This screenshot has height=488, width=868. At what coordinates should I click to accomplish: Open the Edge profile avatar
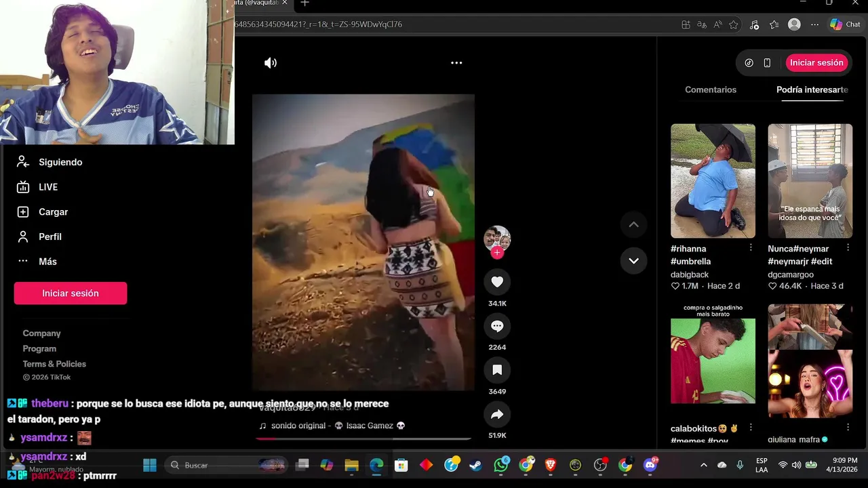tap(794, 24)
